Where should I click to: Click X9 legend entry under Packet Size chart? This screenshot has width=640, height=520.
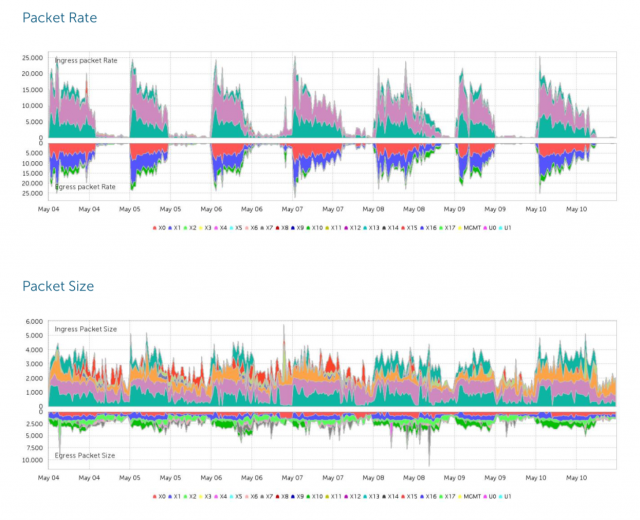[297, 496]
